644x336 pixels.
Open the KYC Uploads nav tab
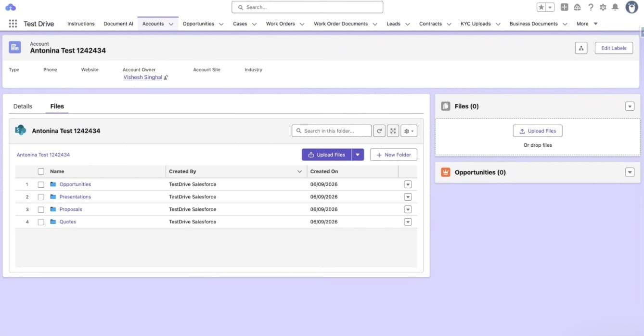pos(476,24)
